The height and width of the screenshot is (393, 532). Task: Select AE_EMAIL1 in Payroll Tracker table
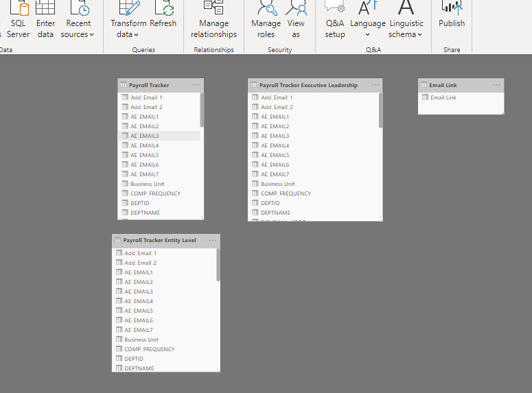click(159, 117)
